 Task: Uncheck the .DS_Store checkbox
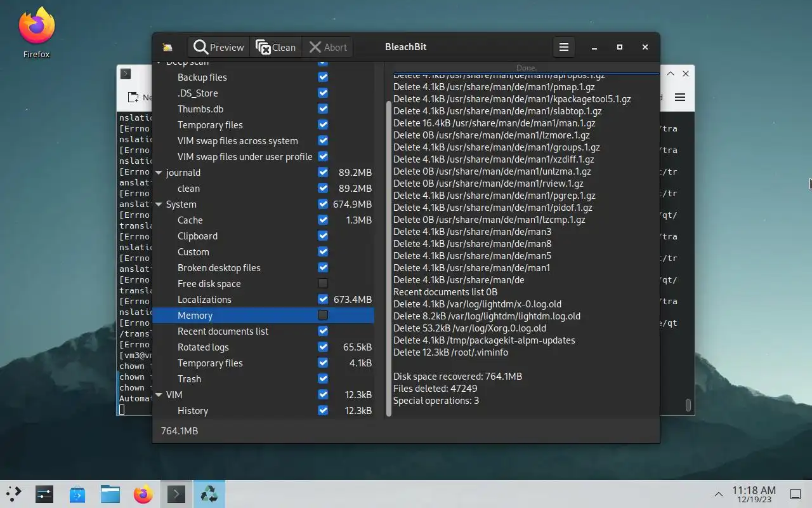point(323,93)
